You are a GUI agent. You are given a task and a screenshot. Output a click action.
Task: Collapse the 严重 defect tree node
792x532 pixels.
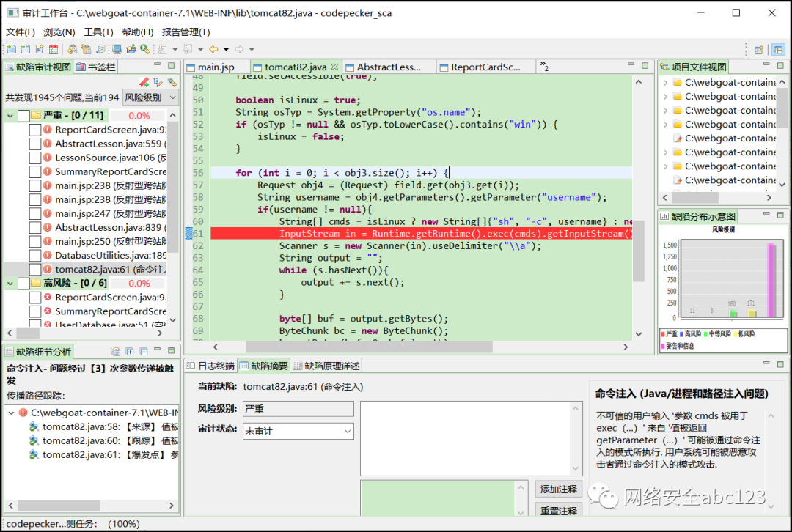[x=10, y=116]
